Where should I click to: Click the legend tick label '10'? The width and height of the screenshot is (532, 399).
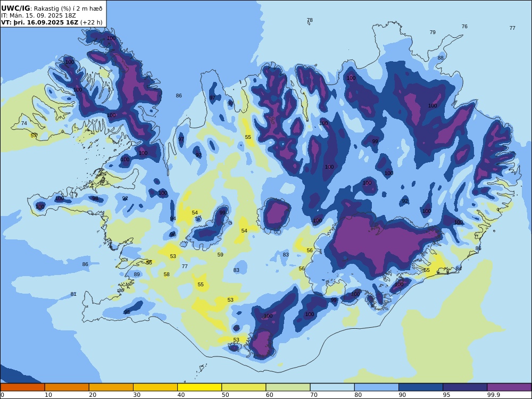pos(48,395)
